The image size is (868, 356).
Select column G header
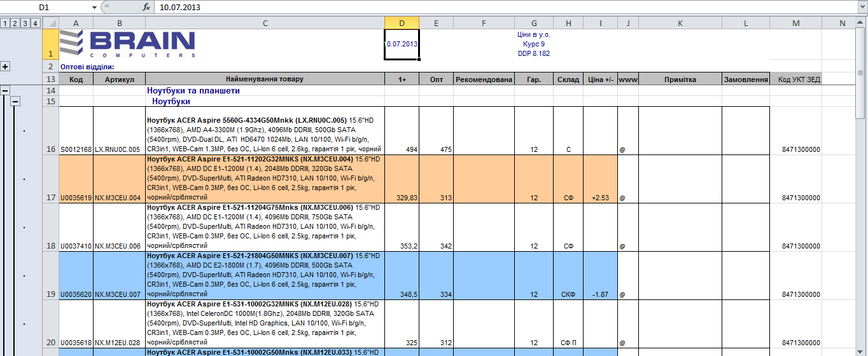(x=534, y=24)
